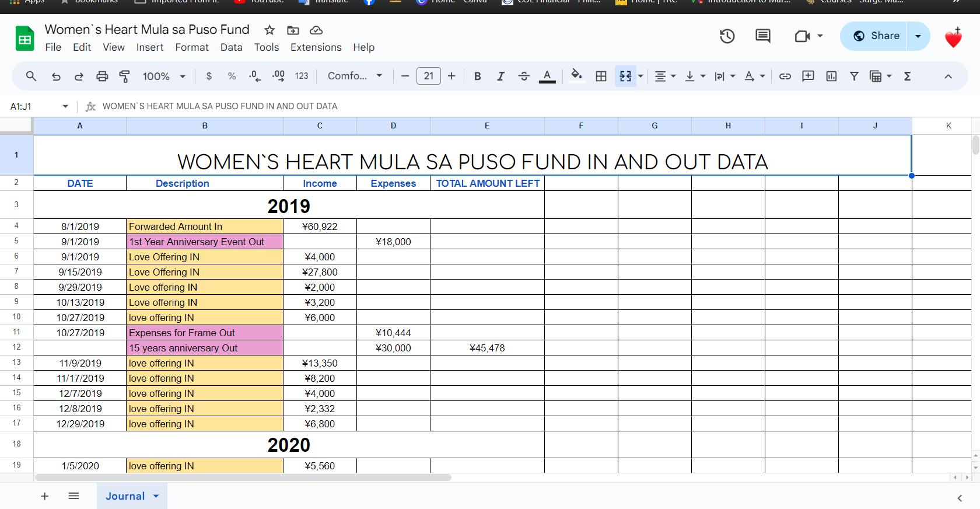Format as percent
This screenshot has height=509, width=980.
tap(232, 76)
